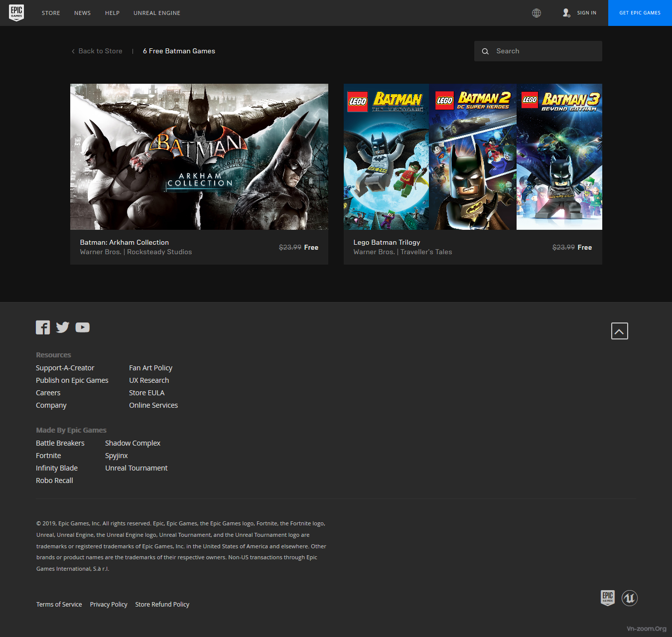Click Warner Bros. | Rocksteady Studios text
Screen dimensions: 672x637
point(136,252)
